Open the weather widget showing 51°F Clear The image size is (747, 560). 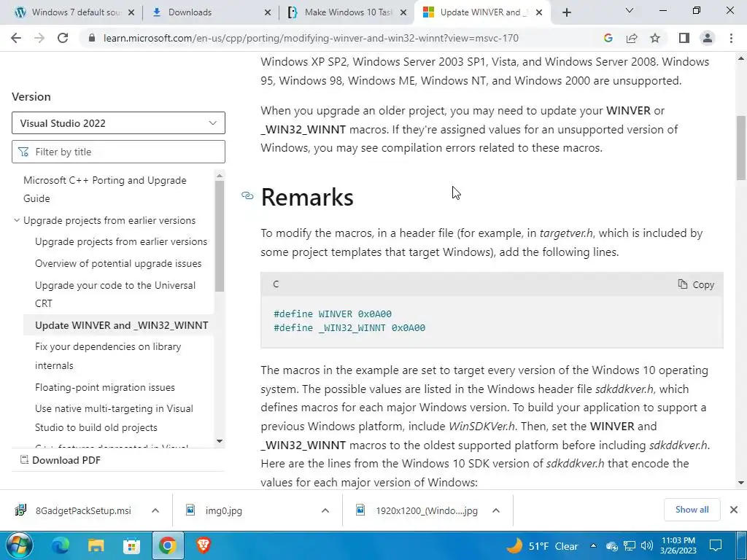tap(543, 546)
